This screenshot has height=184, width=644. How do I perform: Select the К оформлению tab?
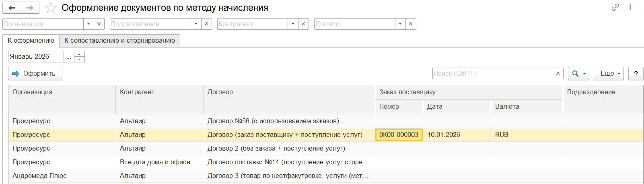coord(31,41)
